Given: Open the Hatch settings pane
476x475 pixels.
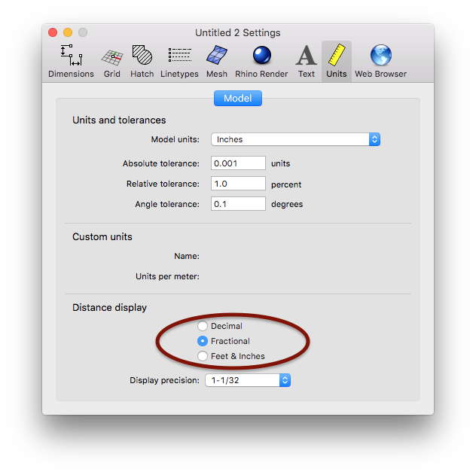Looking at the screenshot, I should (142, 61).
